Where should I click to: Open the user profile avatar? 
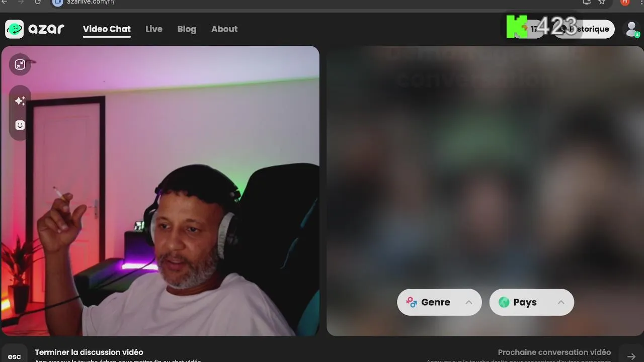[632, 29]
